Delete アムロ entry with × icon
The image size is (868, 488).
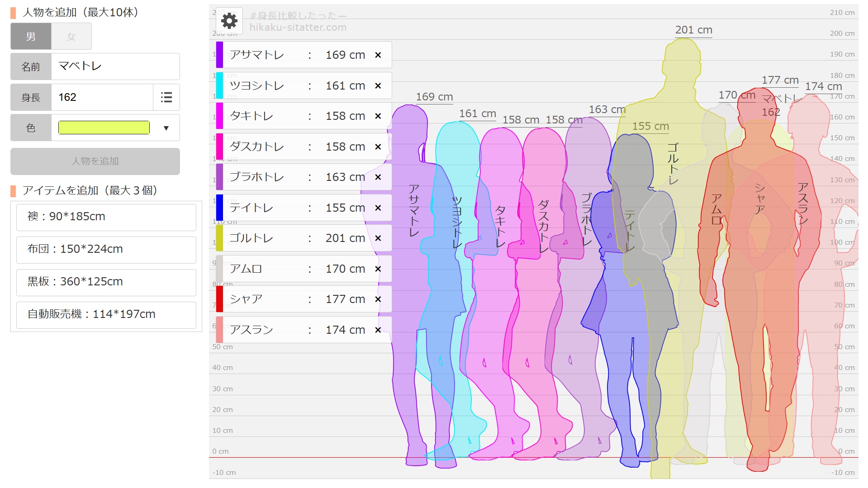pos(378,269)
